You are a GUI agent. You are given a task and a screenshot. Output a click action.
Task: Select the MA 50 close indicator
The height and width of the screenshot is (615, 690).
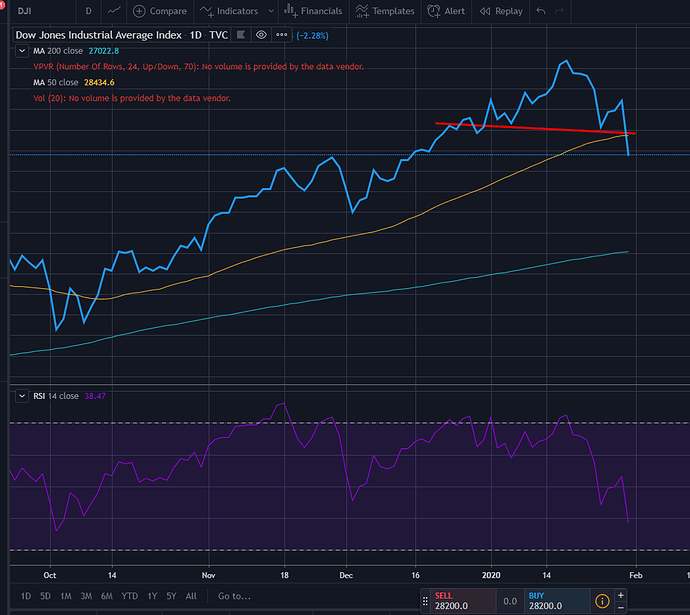[74, 83]
